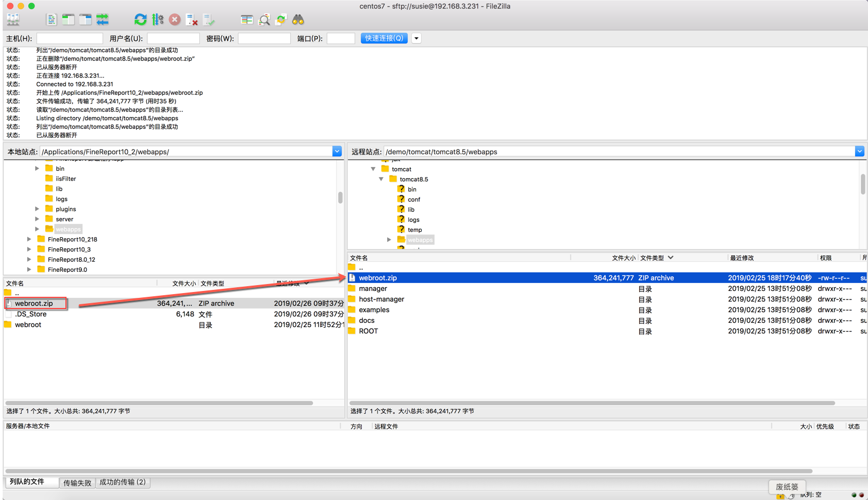868x500 pixels.
Task: Click the remote tree vertical scrollbar
Action: [x=863, y=184]
